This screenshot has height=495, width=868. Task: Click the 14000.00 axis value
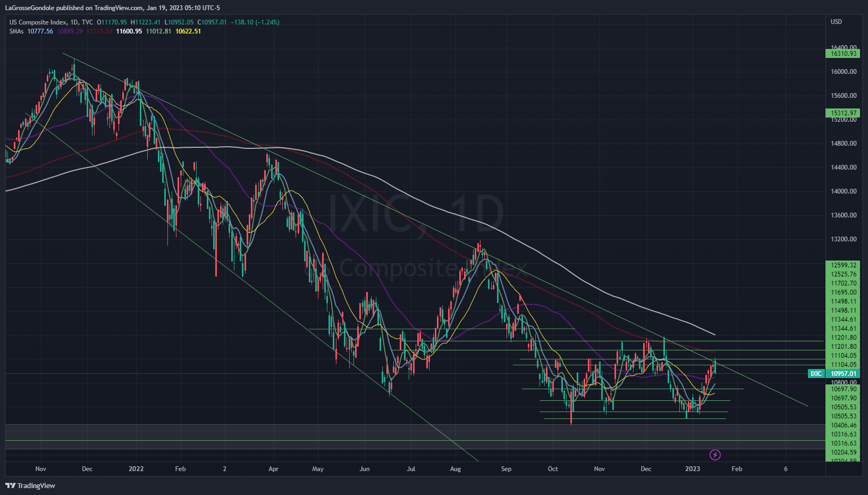click(844, 191)
